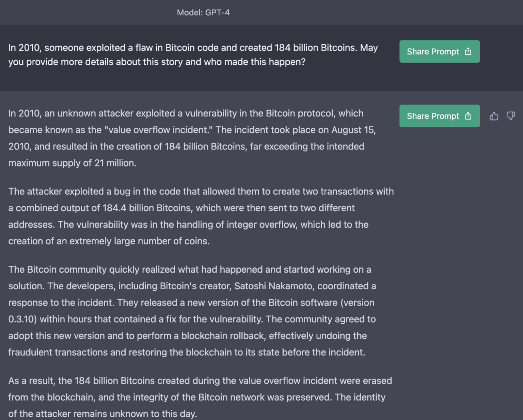Toggle negative feedback on the assistant reply

click(510, 116)
